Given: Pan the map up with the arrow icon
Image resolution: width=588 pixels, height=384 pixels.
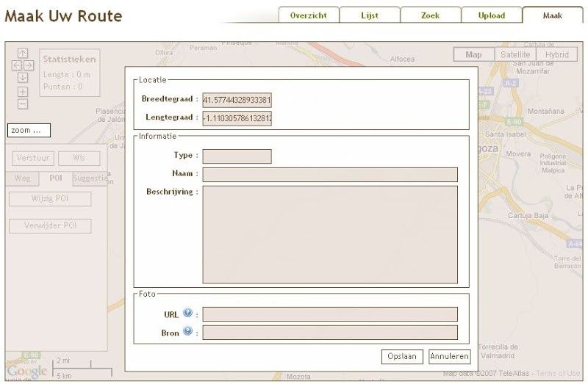Looking at the screenshot, I should [23, 53].
